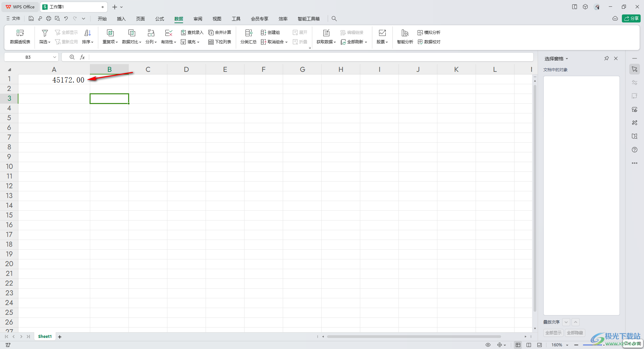Open the Name Box dropdown arrow
Screen dimensions: 644x349
click(x=54, y=57)
